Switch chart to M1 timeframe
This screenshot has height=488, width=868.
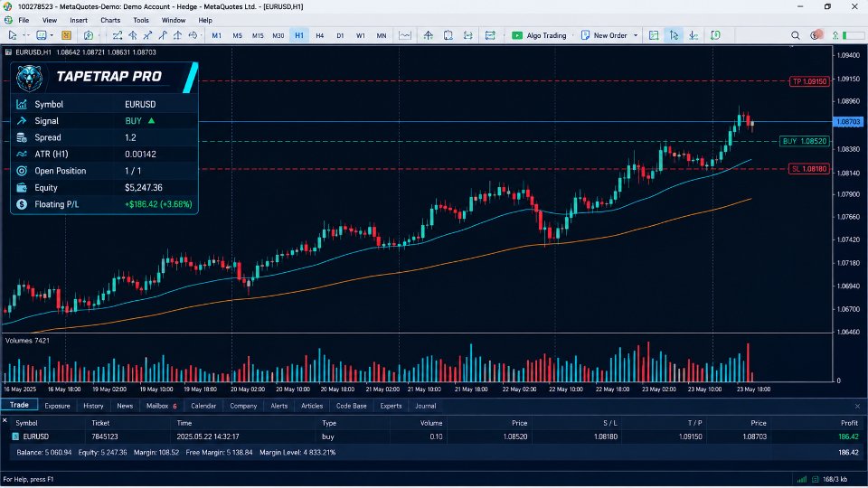coord(216,35)
